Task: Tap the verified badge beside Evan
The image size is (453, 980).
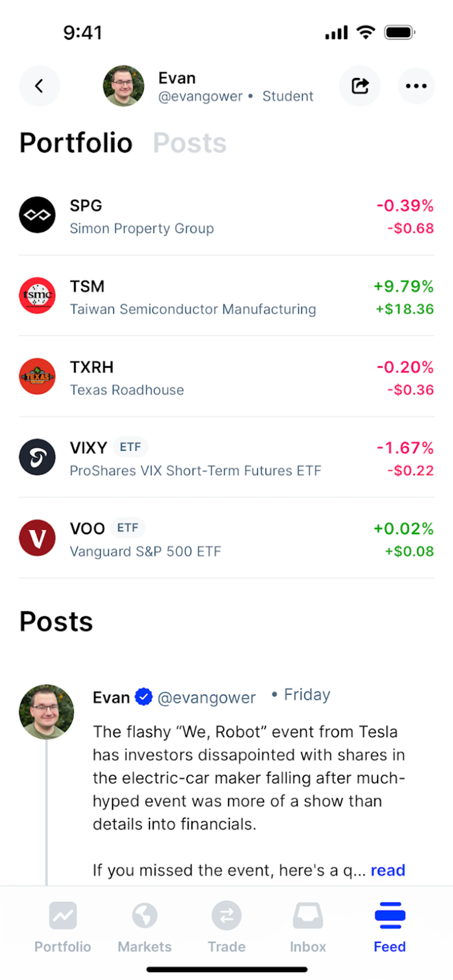Action: point(144,697)
